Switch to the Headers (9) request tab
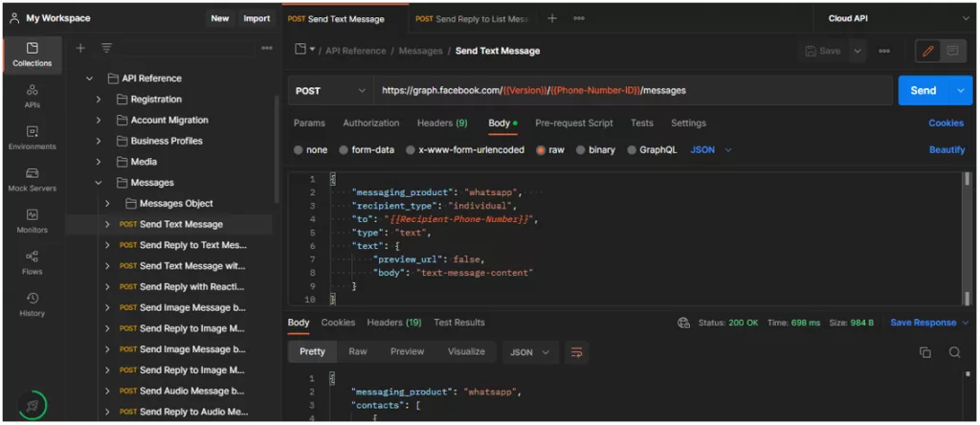Viewport: 980px width, 425px height. click(442, 123)
